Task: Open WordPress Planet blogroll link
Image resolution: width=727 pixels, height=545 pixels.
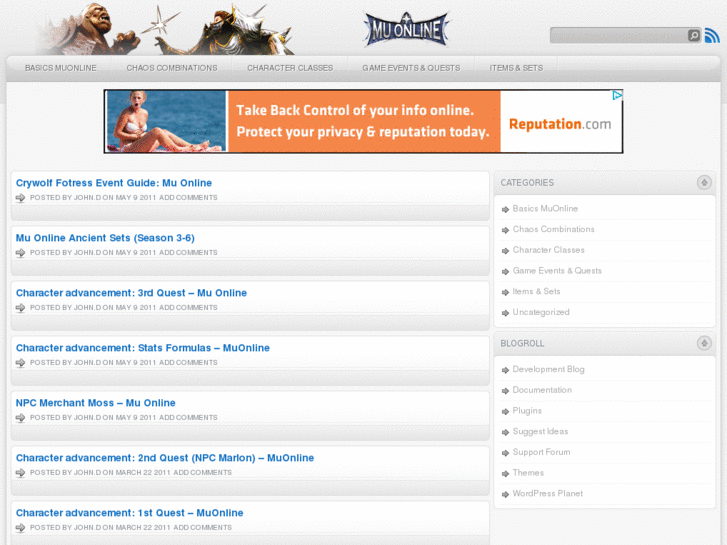Action: click(548, 494)
